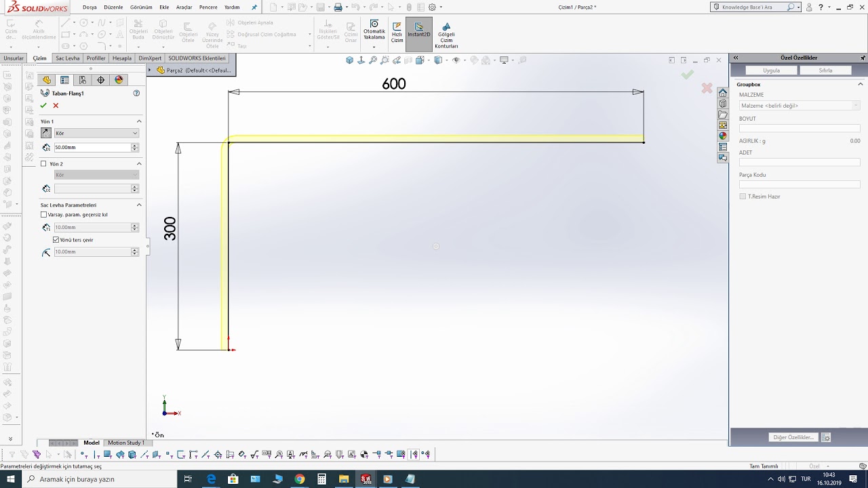
Task: Collapse the Yön 2 section
Action: (x=139, y=164)
